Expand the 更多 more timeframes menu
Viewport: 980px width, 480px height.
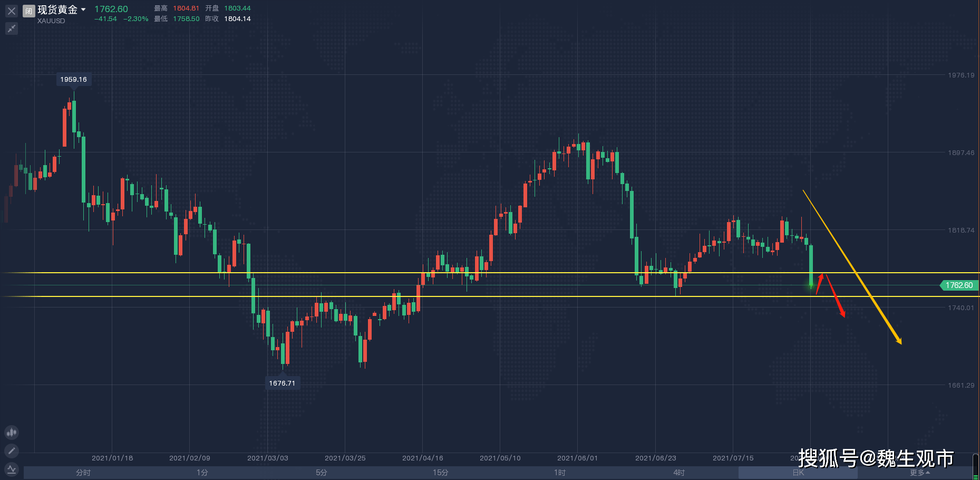click(x=920, y=473)
